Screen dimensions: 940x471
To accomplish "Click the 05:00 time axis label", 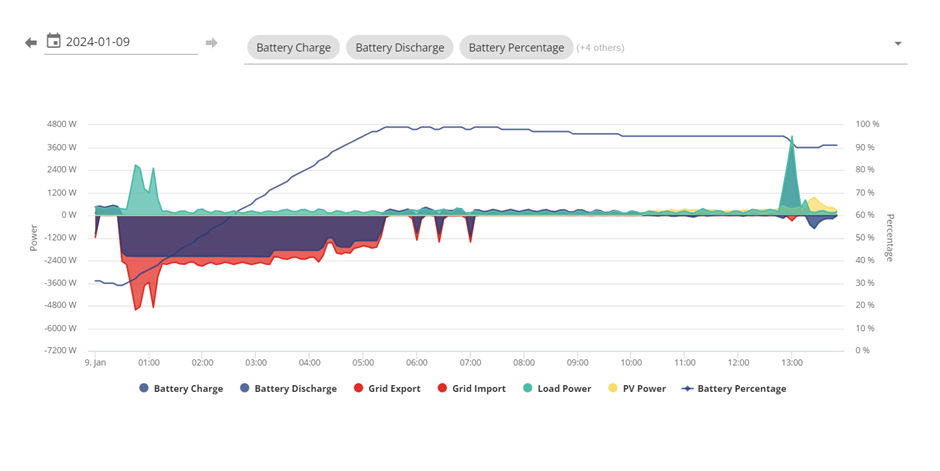I will (x=363, y=363).
